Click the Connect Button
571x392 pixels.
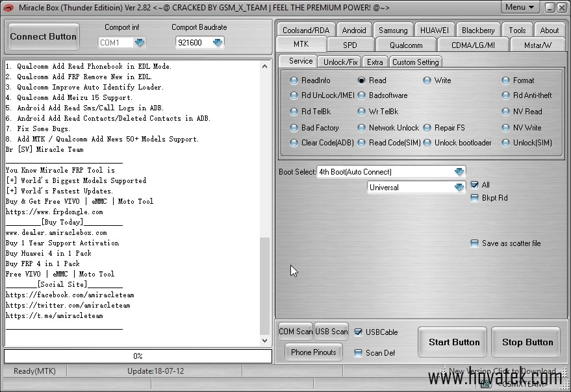click(x=44, y=36)
